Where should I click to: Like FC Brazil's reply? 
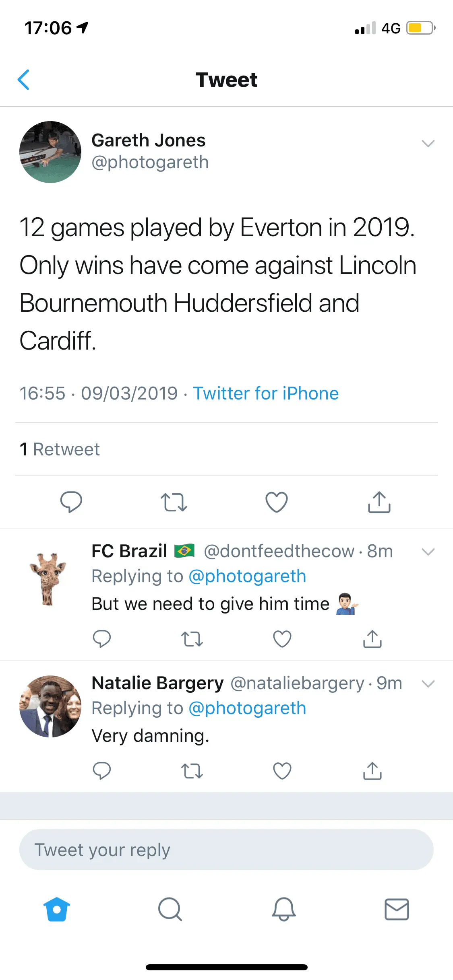282,639
